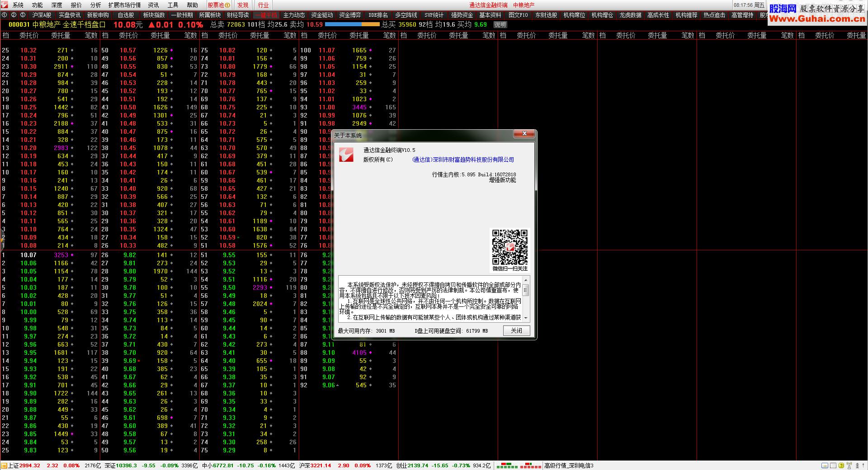
Task: Switch to 龙虎数据 tab
Action: (630, 15)
